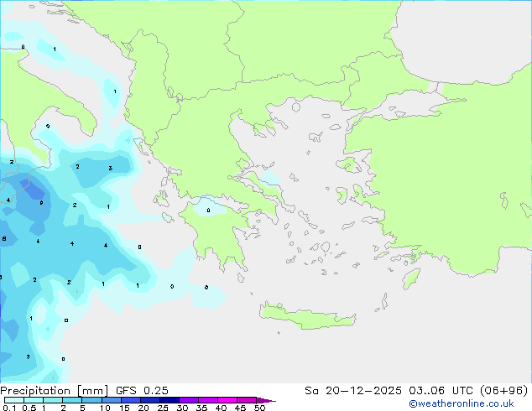Screen dimensions: 532x411
Task: Select the '25' legend scale label
Action: click(x=163, y=408)
